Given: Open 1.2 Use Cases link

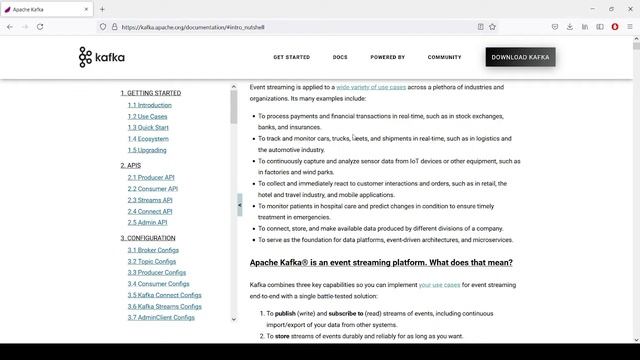Looking at the screenshot, I should 147,117.
